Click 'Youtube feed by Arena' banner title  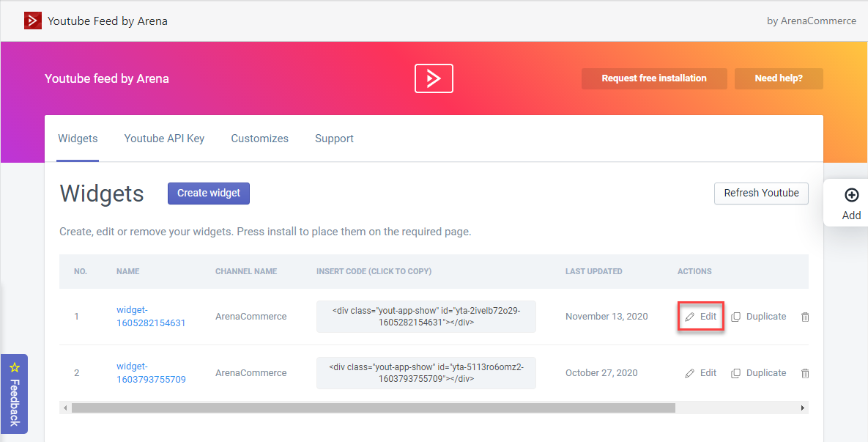click(x=107, y=78)
